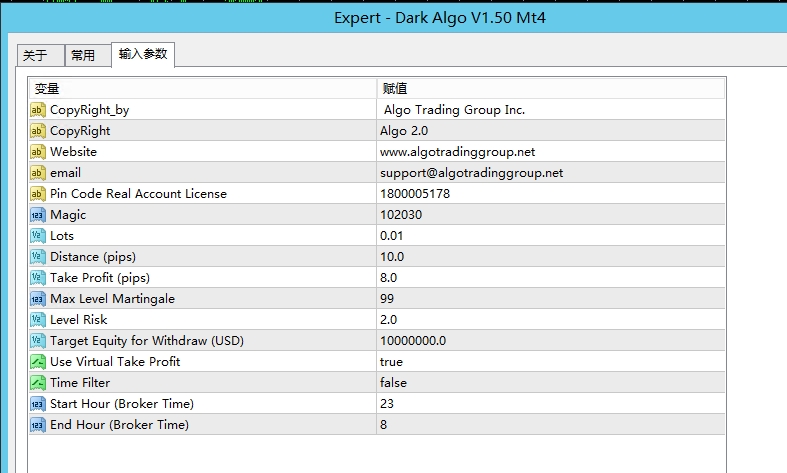This screenshot has width=787, height=473.
Task: Click the 变量 column header
Action: pyautogui.click(x=202, y=89)
